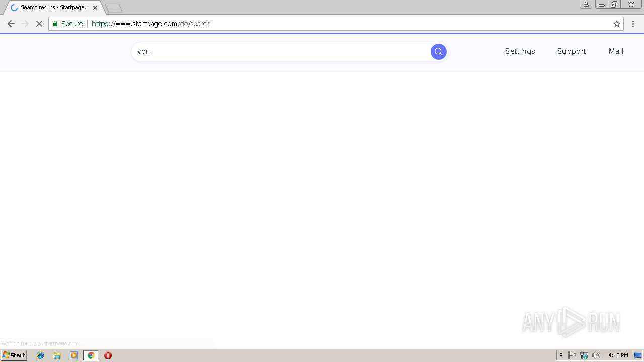Viewport: 644px width, 362px height.
Task: Open the Windows Start menu
Action: click(x=14, y=355)
